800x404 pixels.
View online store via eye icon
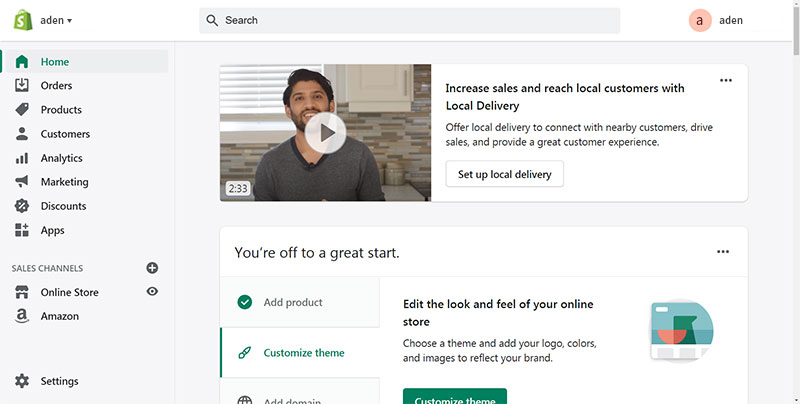pos(152,291)
